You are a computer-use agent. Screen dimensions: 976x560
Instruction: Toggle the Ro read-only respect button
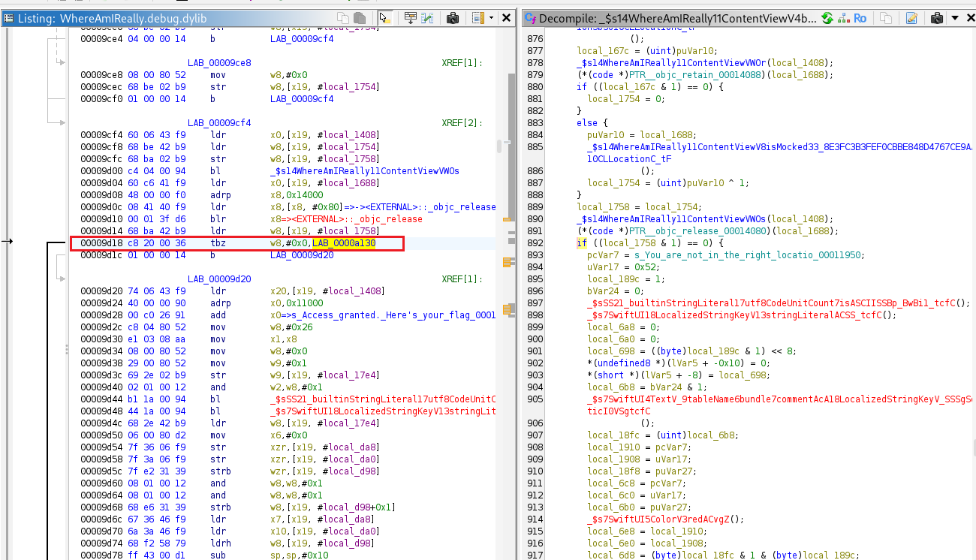(860, 18)
